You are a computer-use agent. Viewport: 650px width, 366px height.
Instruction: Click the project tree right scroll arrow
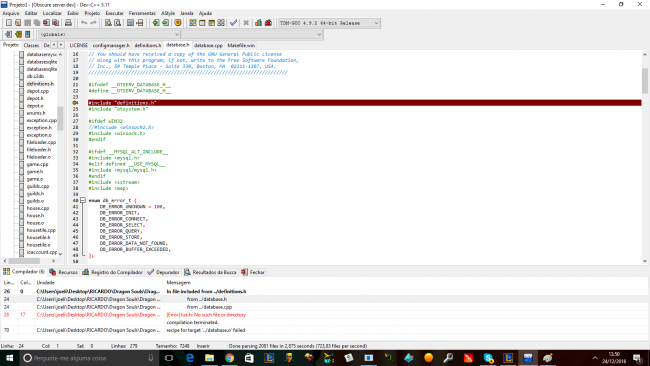tap(53, 261)
